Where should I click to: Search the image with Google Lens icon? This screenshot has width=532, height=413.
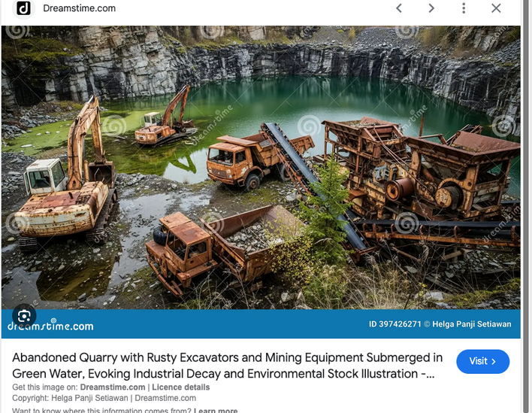coord(23,315)
